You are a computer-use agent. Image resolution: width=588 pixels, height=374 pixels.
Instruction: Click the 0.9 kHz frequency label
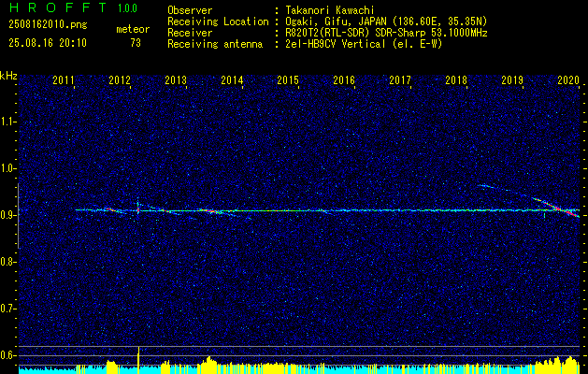tap(8, 215)
